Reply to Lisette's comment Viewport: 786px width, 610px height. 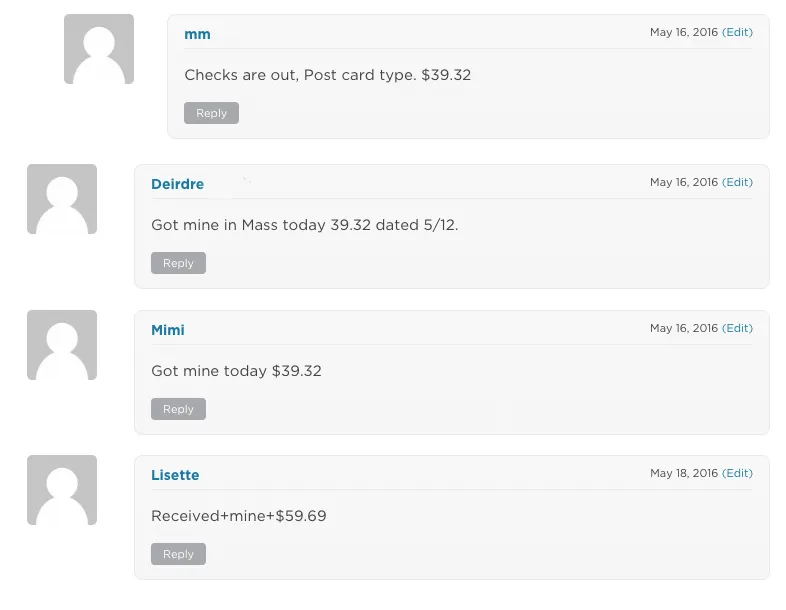coord(178,554)
